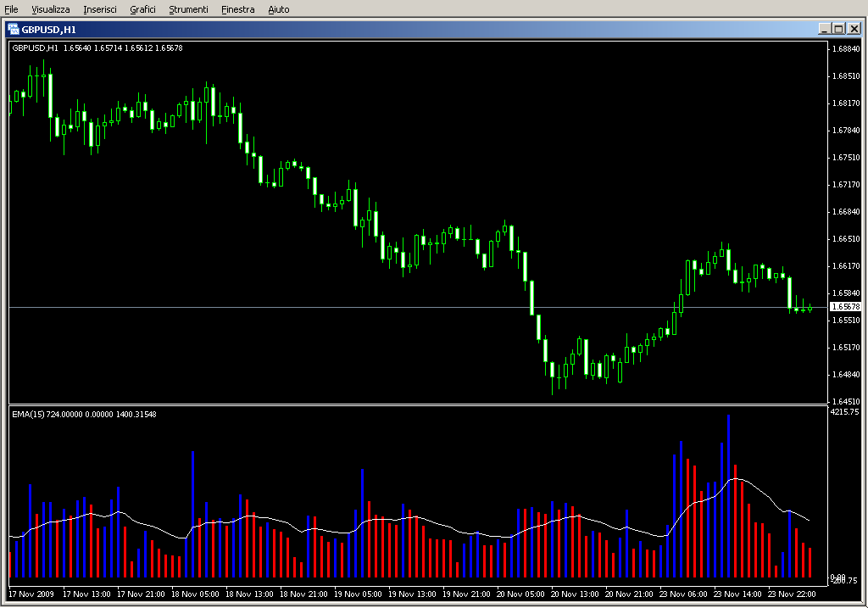Open the Visualizza menu
The height and width of the screenshot is (608, 868).
point(50,9)
